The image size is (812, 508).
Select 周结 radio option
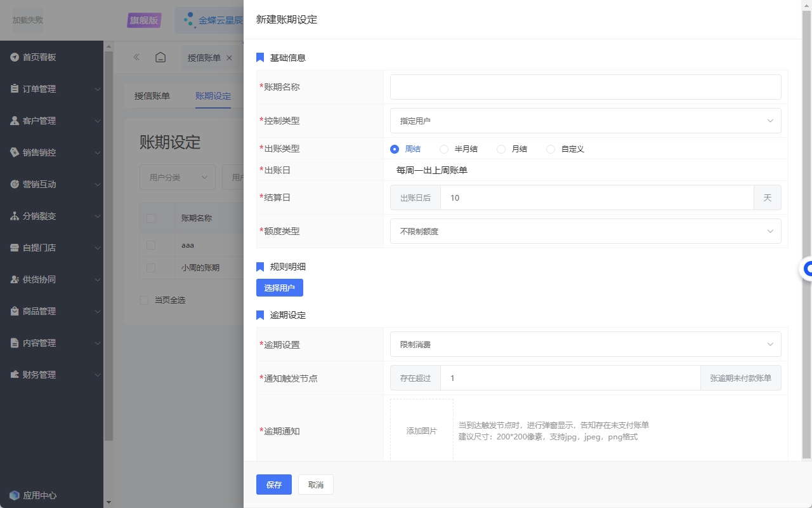click(x=395, y=149)
